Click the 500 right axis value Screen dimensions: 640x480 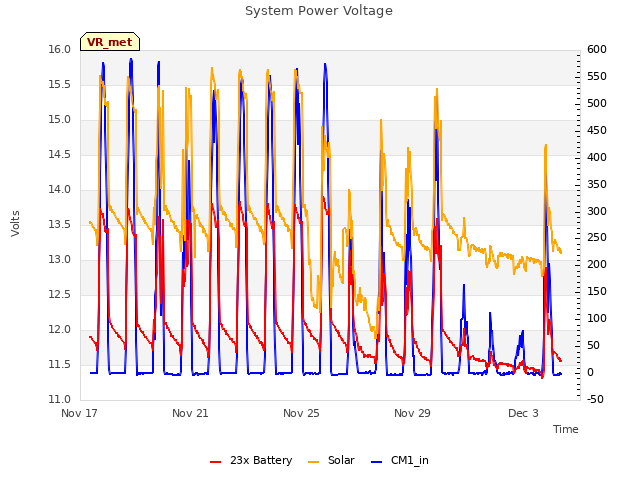tap(597, 103)
